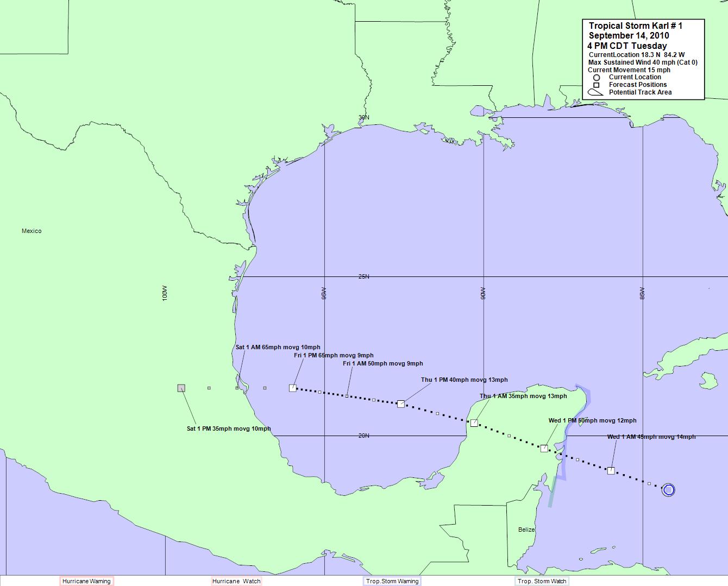Click the 'Belize' country label
This screenshot has width=728, height=586.
526,530
